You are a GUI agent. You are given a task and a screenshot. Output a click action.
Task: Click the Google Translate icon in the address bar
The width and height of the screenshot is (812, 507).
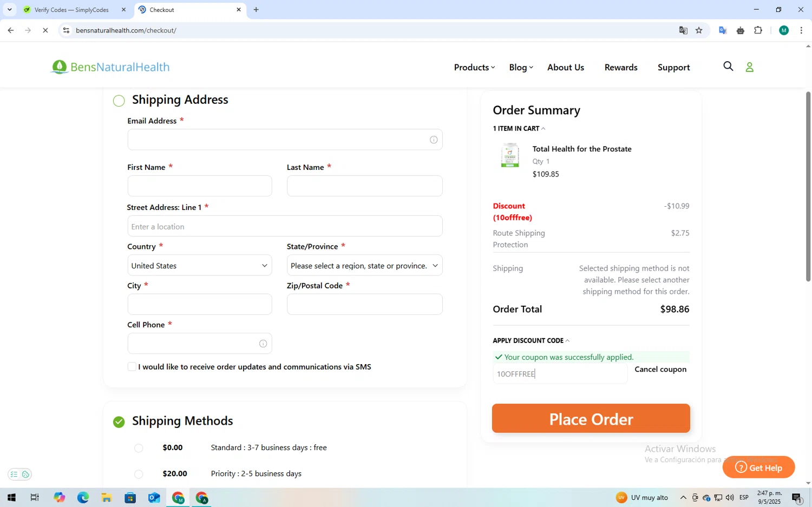(x=683, y=30)
